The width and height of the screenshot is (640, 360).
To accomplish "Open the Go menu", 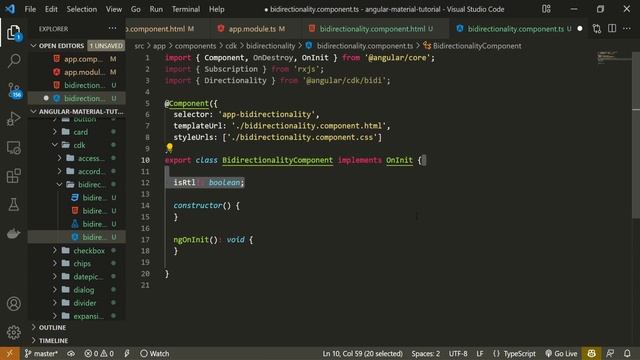I will point(136,9).
